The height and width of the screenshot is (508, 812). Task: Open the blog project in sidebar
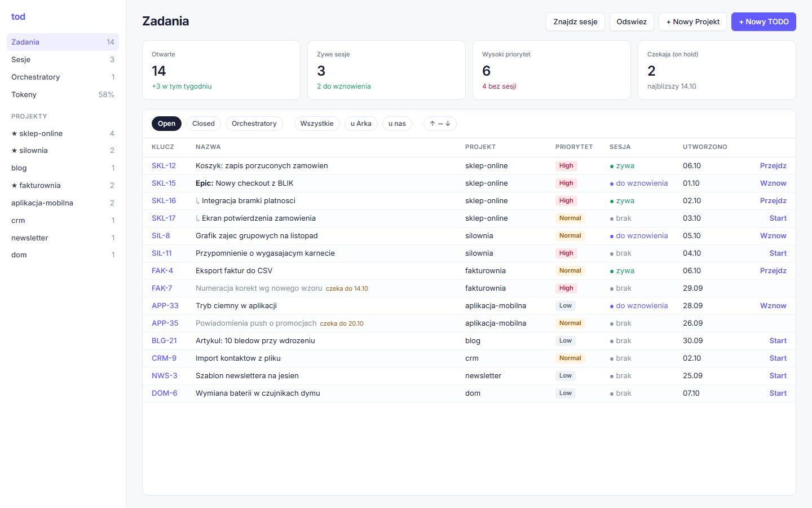(x=63, y=168)
